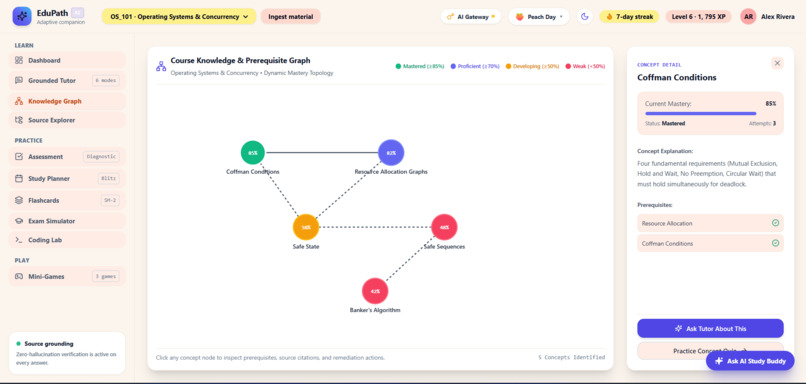Click the Ingest material button
Screen dimensions: 806x384
[290, 16]
